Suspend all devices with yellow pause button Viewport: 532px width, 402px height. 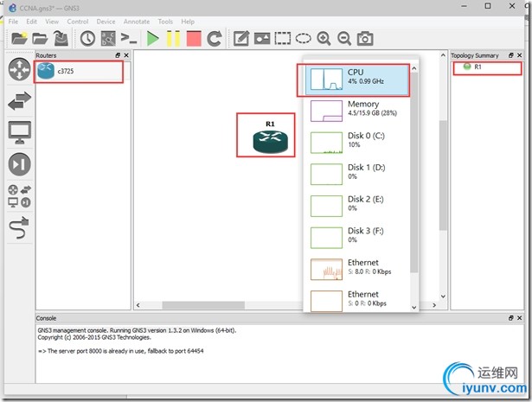(173, 38)
